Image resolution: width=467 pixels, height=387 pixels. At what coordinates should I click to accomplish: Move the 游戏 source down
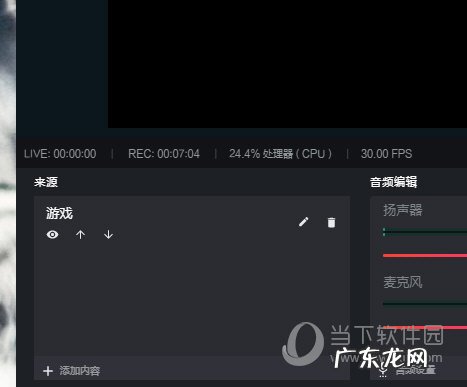(108, 235)
